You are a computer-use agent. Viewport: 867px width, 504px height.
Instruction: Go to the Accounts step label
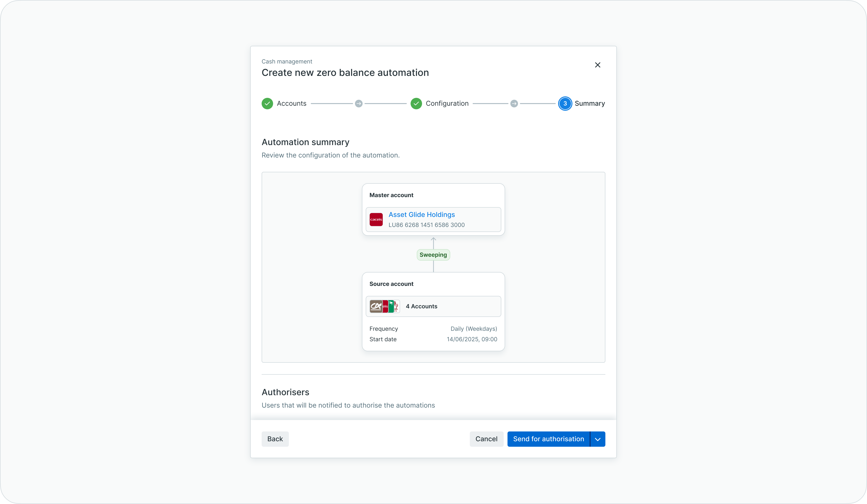tap(291, 104)
